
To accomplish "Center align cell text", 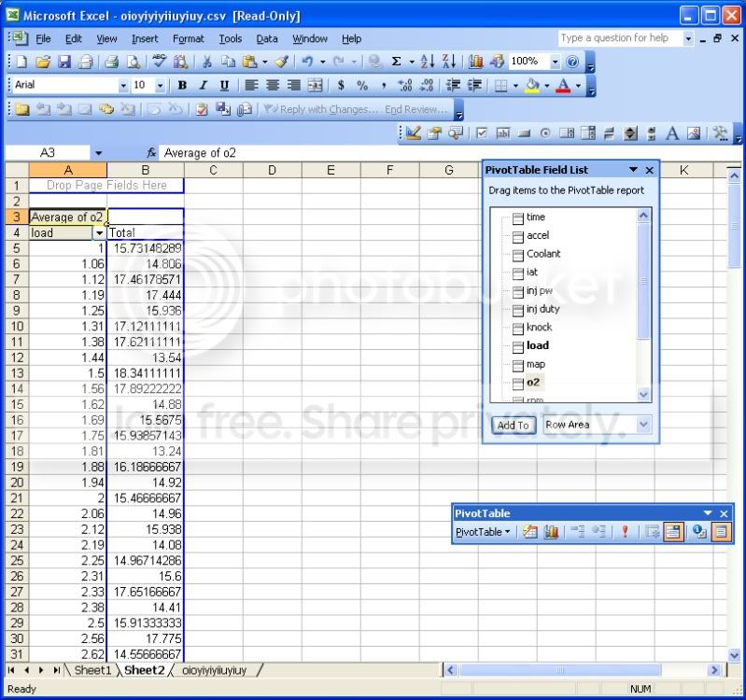I will coord(273,86).
